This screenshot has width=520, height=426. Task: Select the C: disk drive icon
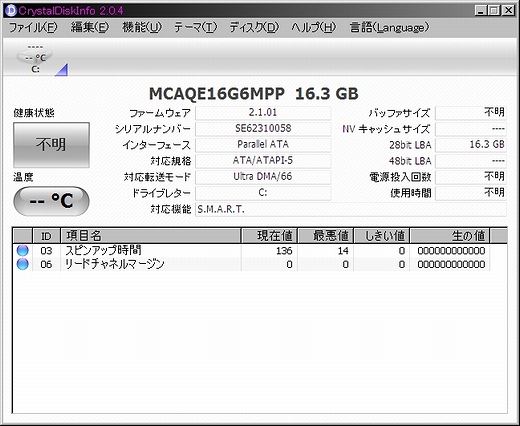[x=35, y=59]
